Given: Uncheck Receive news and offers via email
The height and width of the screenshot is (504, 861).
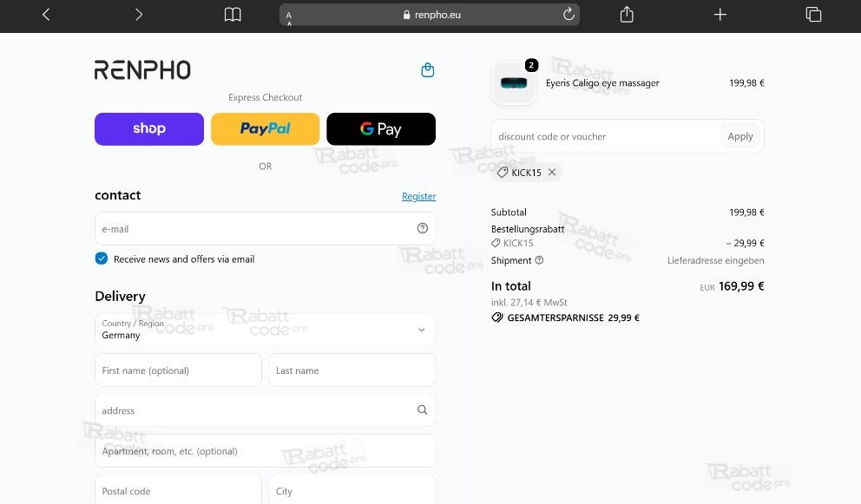Looking at the screenshot, I should point(102,259).
